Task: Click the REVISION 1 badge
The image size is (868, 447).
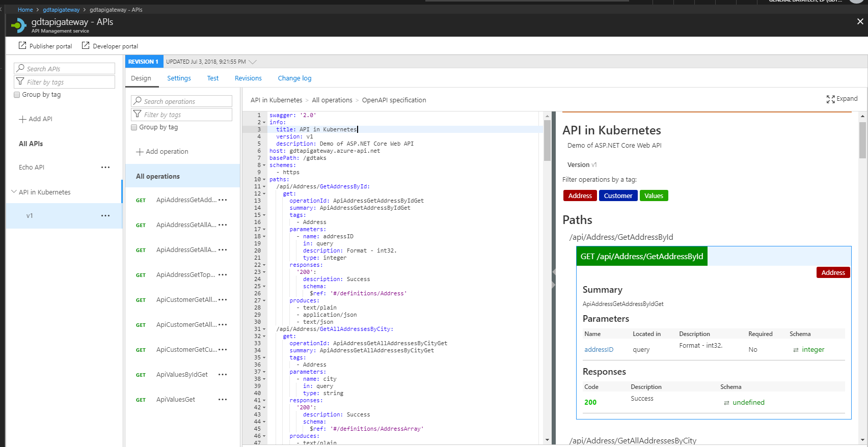Action: tap(144, 62)
